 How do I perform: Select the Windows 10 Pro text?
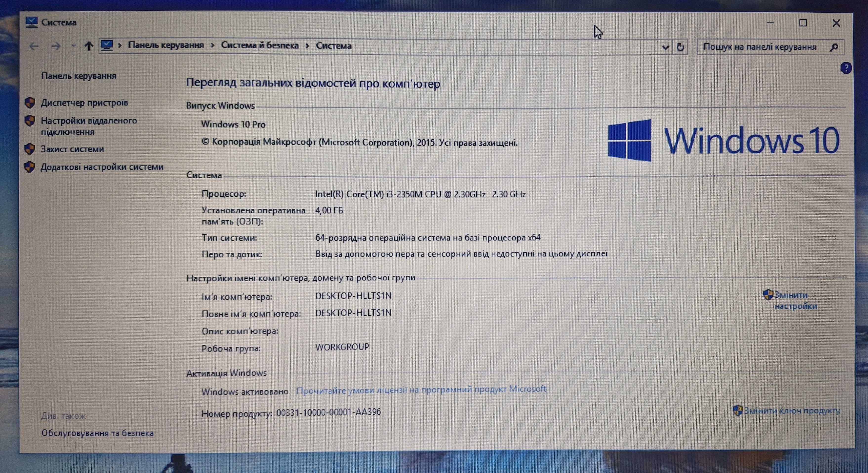(234, 124)
